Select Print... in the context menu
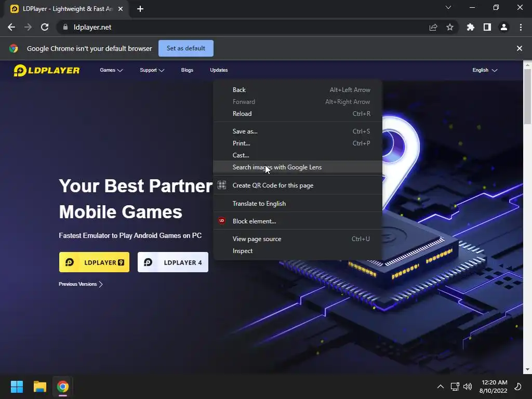The width and height of the screenshot is (532, 399). pos(298,143)
